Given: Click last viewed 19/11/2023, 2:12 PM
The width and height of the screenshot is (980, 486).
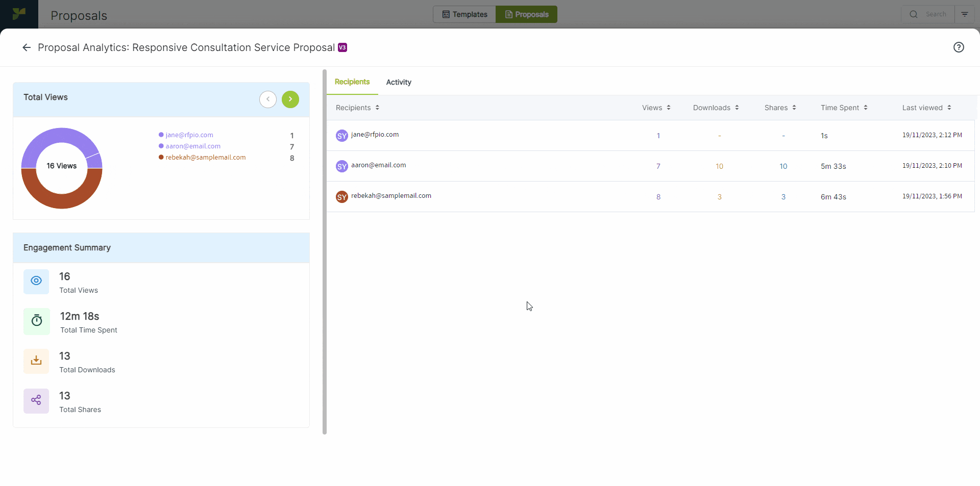Looking at the screenshot, I should (x=932, y=135).
